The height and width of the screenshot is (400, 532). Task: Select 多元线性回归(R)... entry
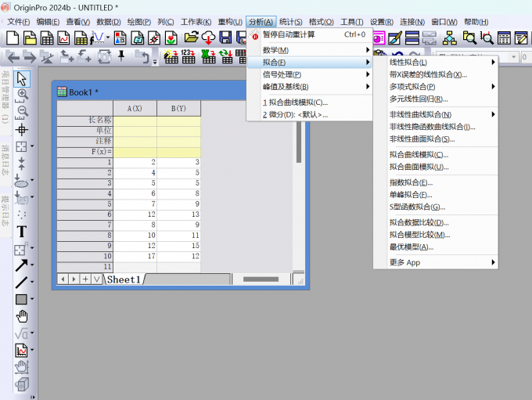pyautogui.click(x=436, y=99)
